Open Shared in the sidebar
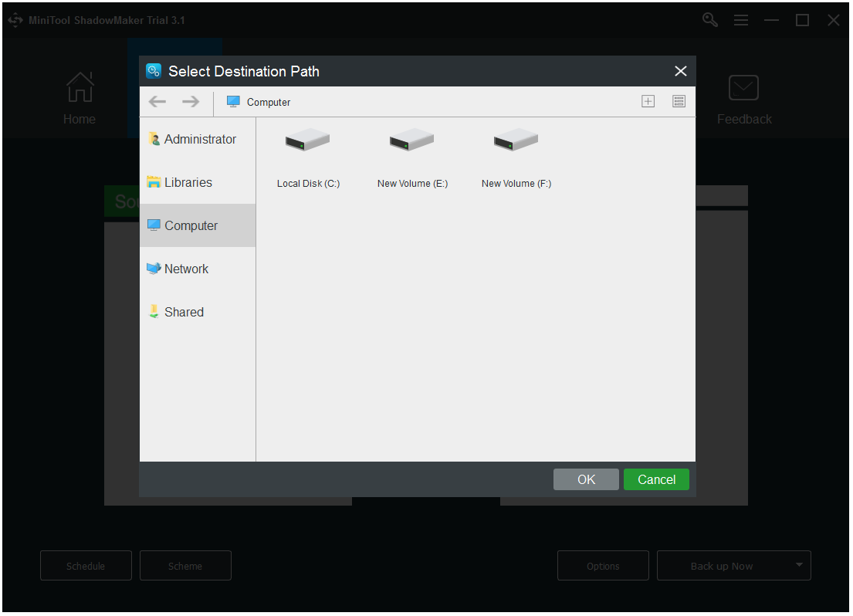Viewport: 853px width, 616px height. coord(198,312)
